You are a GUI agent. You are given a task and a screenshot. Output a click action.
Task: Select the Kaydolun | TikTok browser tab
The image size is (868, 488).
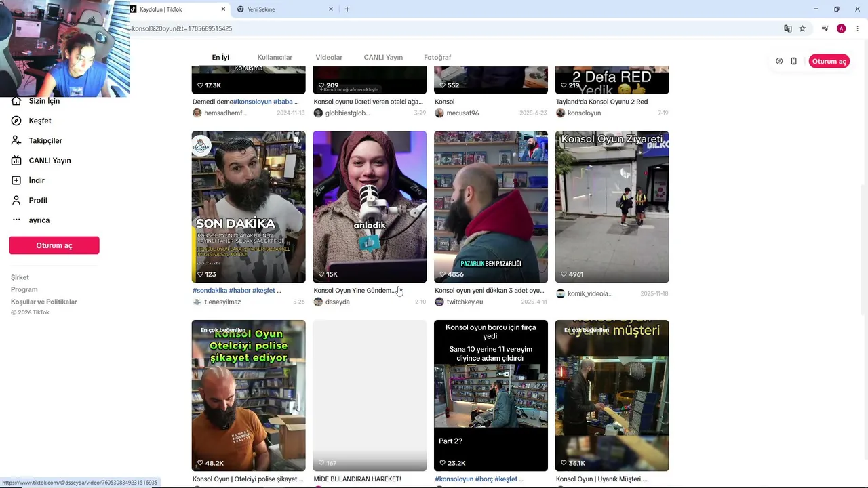point(178,9)
